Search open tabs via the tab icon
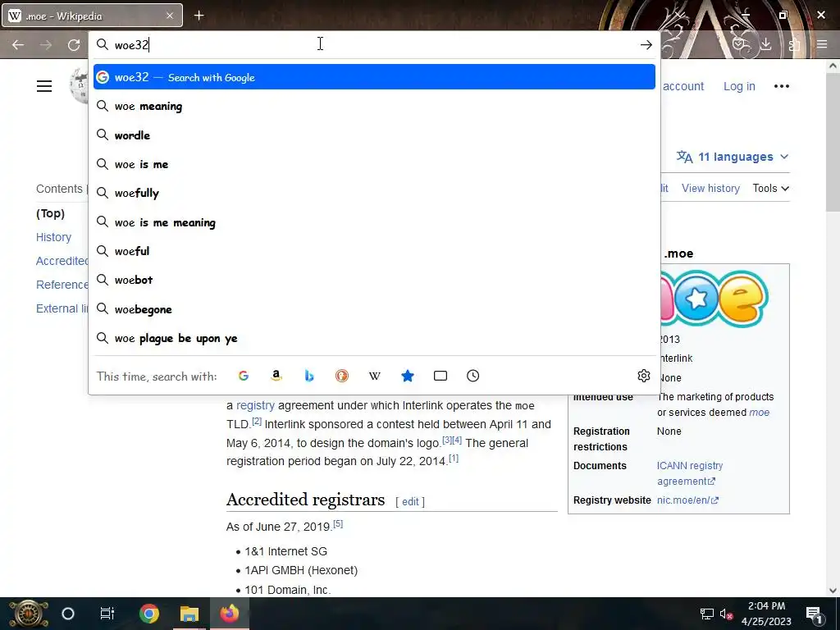This screenshot has height=630, width=840. coord(441,376)
